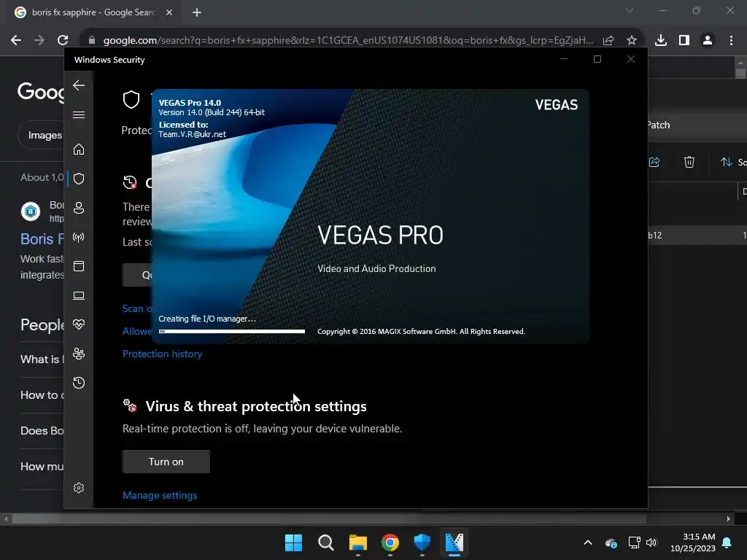Image resolution: width=747 pixels, height=560 pixels.
Task: Open App & browser control icon
Action: (x=79, y=266)
